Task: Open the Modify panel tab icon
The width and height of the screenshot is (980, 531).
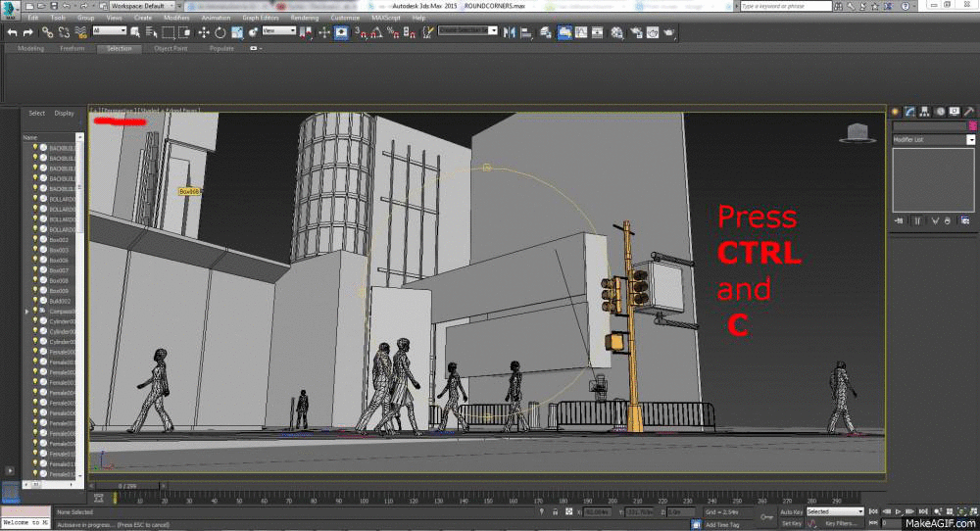Action: (x=910, y=112)
